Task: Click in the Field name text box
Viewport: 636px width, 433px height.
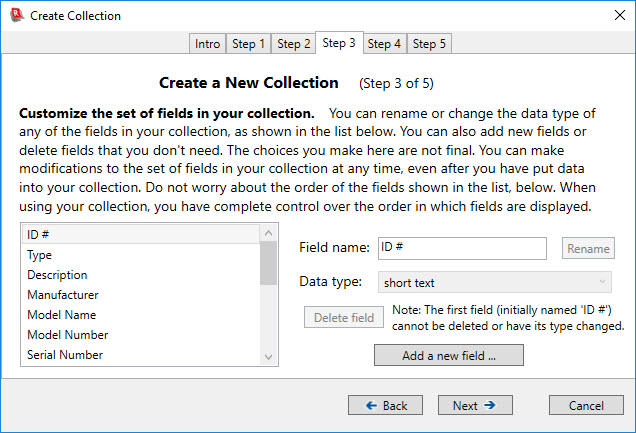Action: 462,248
